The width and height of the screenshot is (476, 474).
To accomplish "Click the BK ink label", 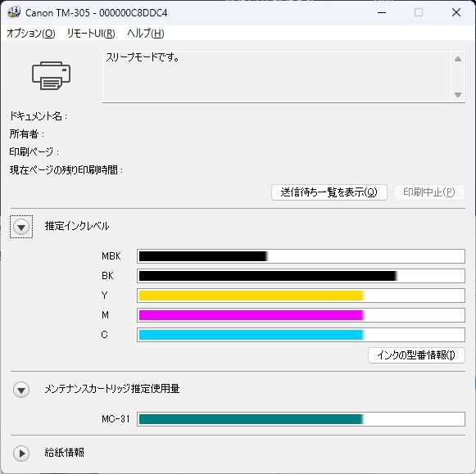I will pos(107,276).
